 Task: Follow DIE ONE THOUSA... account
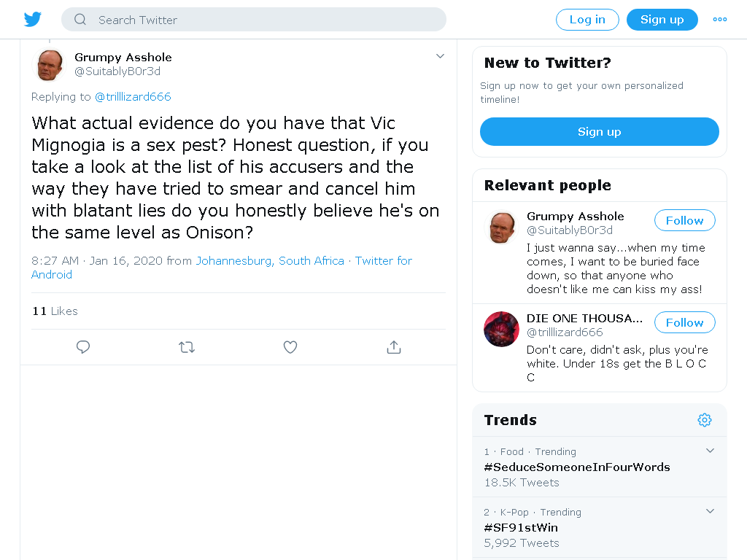pyautogui.click(x=684, y=322)
